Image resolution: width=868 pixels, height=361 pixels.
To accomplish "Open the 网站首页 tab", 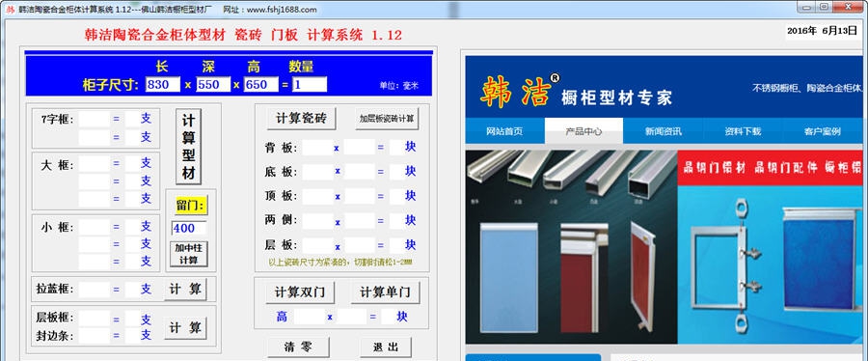I will pos(504,131).
